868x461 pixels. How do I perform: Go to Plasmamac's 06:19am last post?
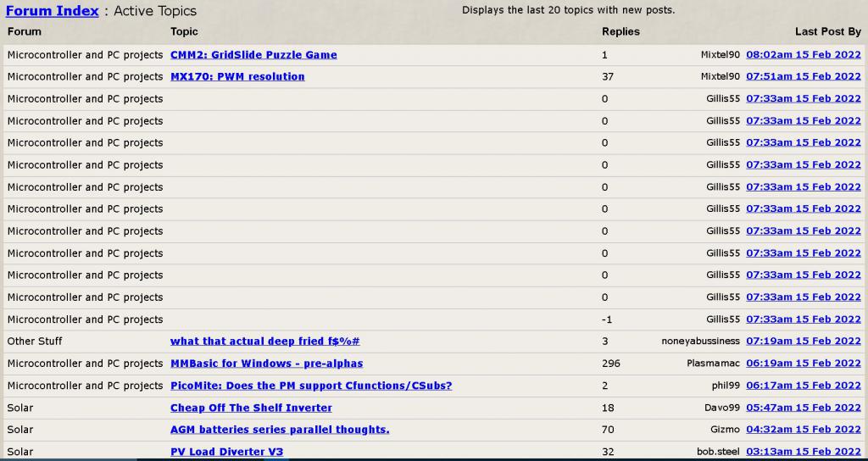(803, 364)
